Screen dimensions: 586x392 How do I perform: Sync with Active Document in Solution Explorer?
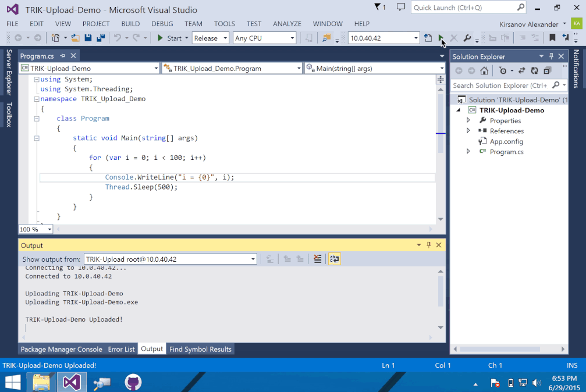pos(522,70)
